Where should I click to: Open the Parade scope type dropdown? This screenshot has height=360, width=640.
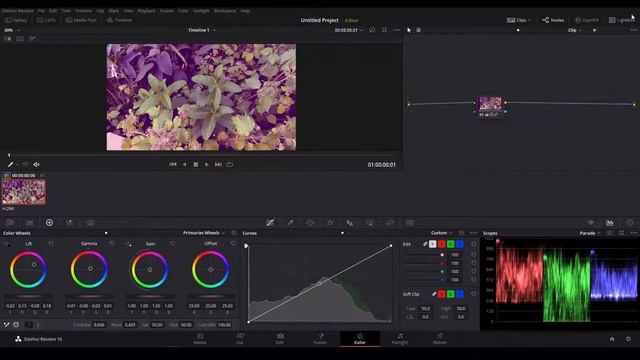click(x=590, y=233)
